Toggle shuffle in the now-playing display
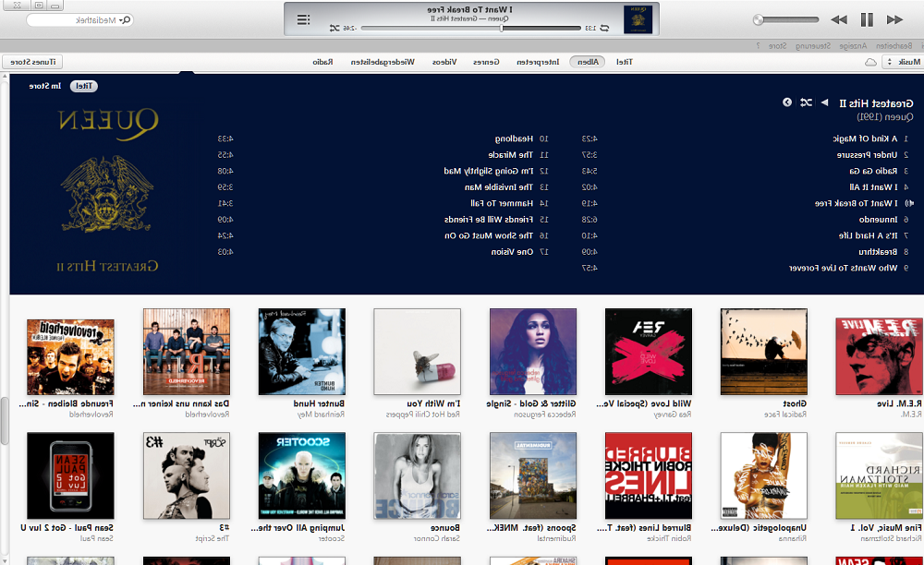This screenshot has width=924, height=565. (x=334, y=28)
